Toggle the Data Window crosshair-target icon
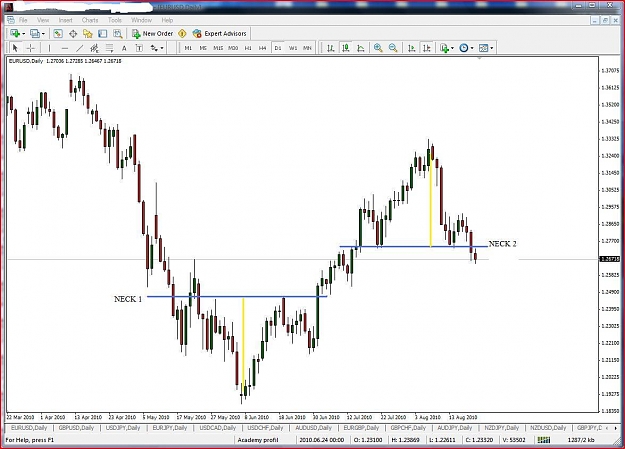The width and height of the screenshot is (625, 449). [73, 33]
